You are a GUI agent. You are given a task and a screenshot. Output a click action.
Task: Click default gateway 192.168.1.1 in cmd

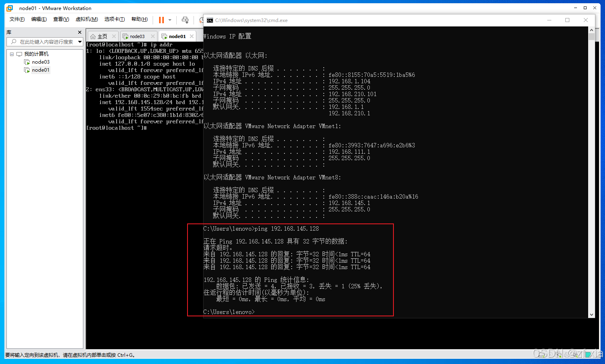pos(346,107)
